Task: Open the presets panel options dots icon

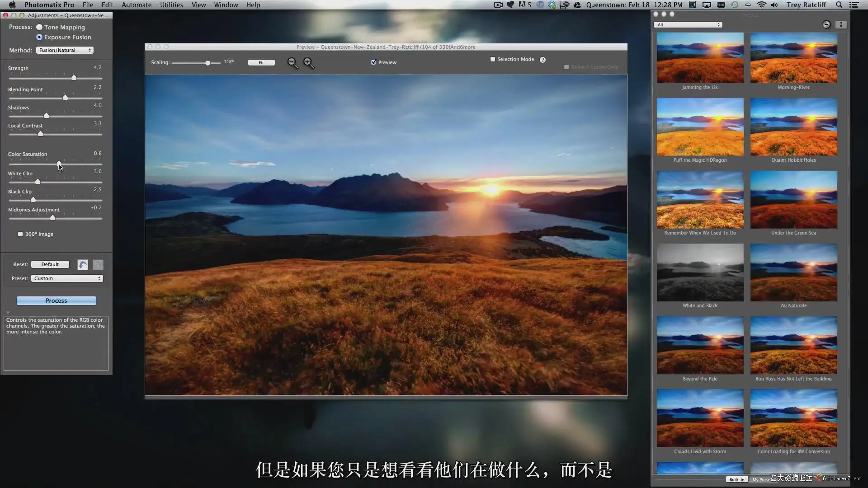Action: point(841,24)
